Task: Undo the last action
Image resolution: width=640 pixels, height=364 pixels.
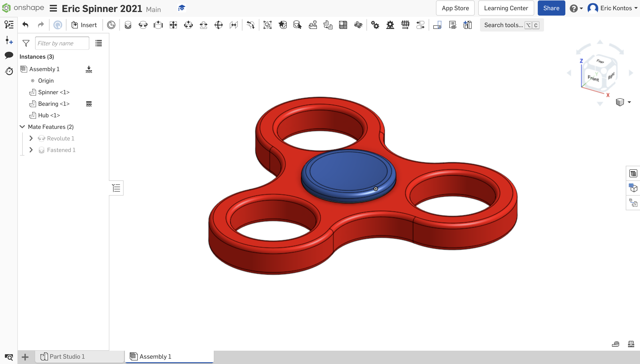Action: [25, 25]
